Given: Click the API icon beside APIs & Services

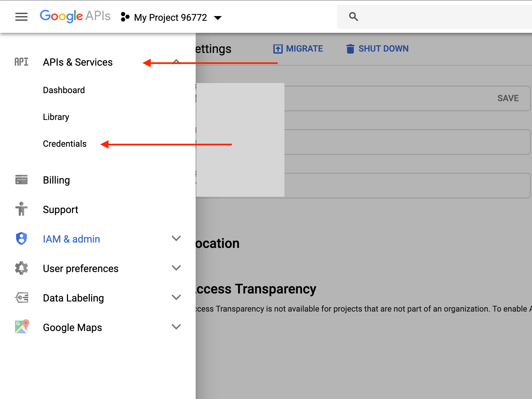Looking at the screenshot, I should (x=21, y=62).
